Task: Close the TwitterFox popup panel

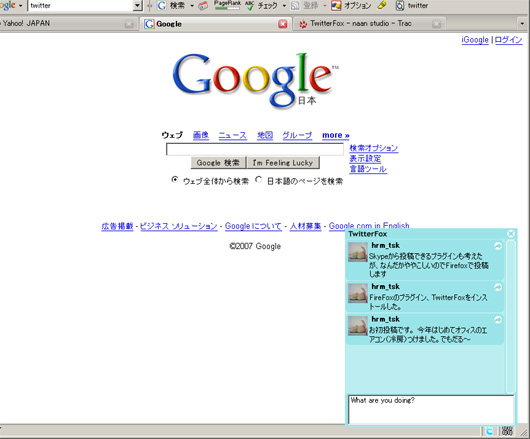Action: [511, 234]
